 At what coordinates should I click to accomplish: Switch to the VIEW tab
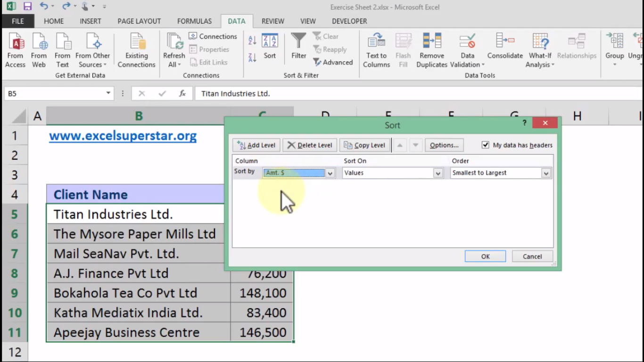coord(308,21)
